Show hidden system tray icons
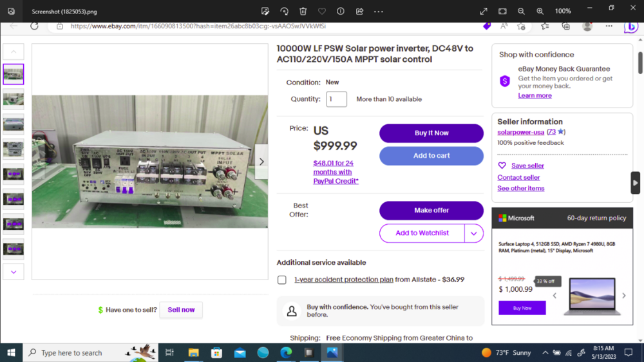Screen dimensions: 644x362 pyautogui.click(x=545, y=352)
